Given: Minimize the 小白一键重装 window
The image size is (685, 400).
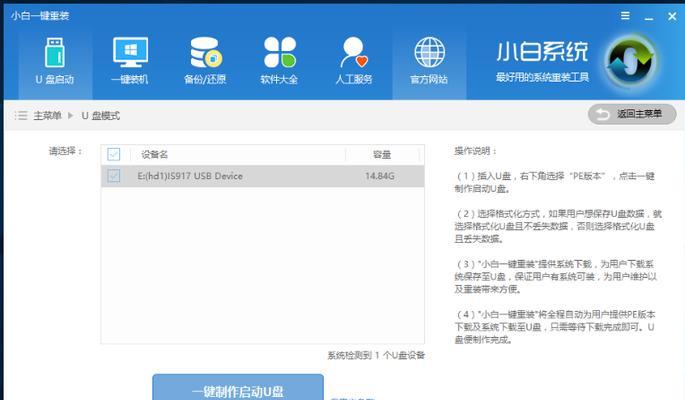Looking at the screenshot, I should coord(645,16).
